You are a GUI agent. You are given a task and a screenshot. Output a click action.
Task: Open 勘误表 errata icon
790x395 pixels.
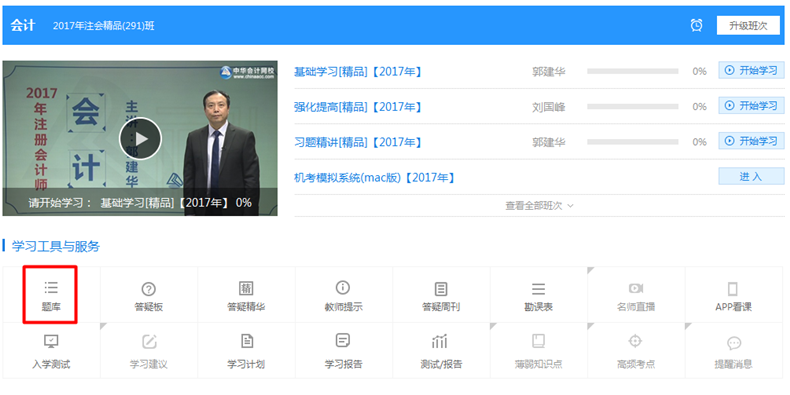point(538,289)
